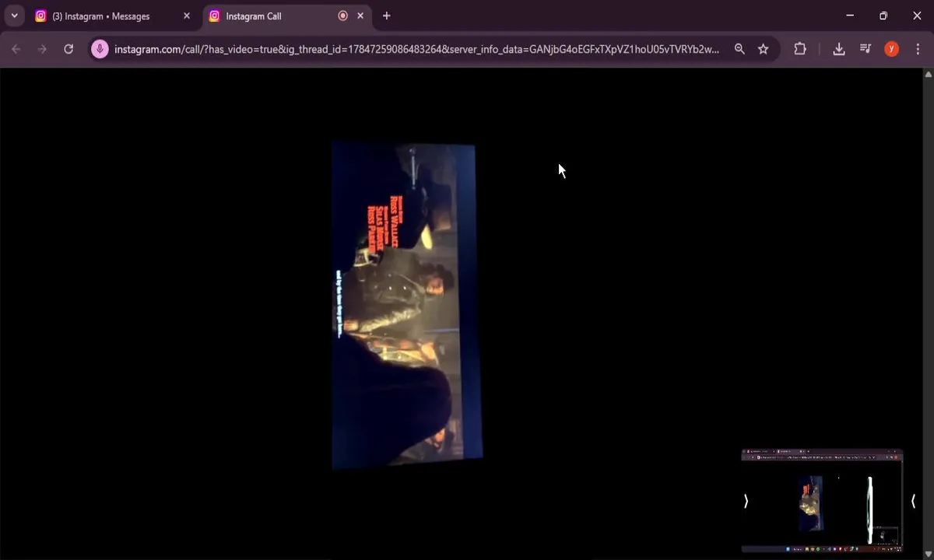
Task: Select the Instagram Call tab
Action: pyautogui.click(x=286, y=16)
